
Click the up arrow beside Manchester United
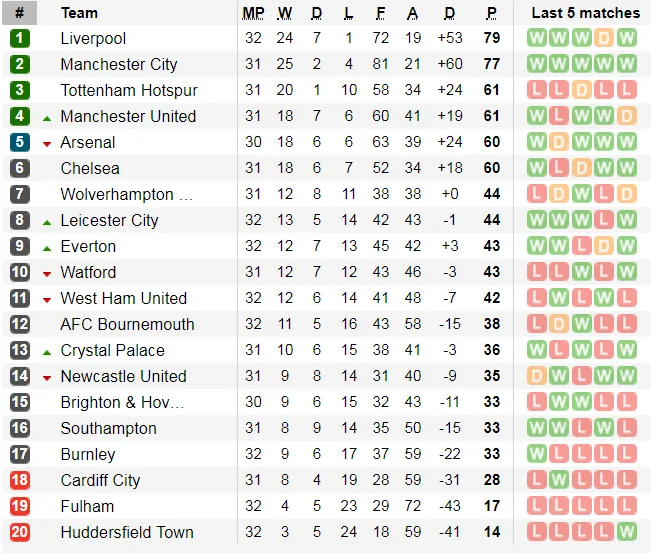(x=47, y=117)
